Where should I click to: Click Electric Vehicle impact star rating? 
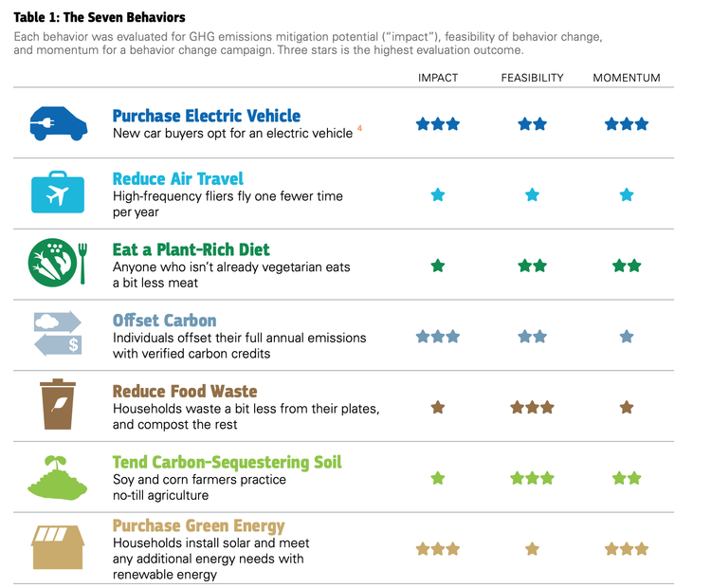click(x=438, y=124)
